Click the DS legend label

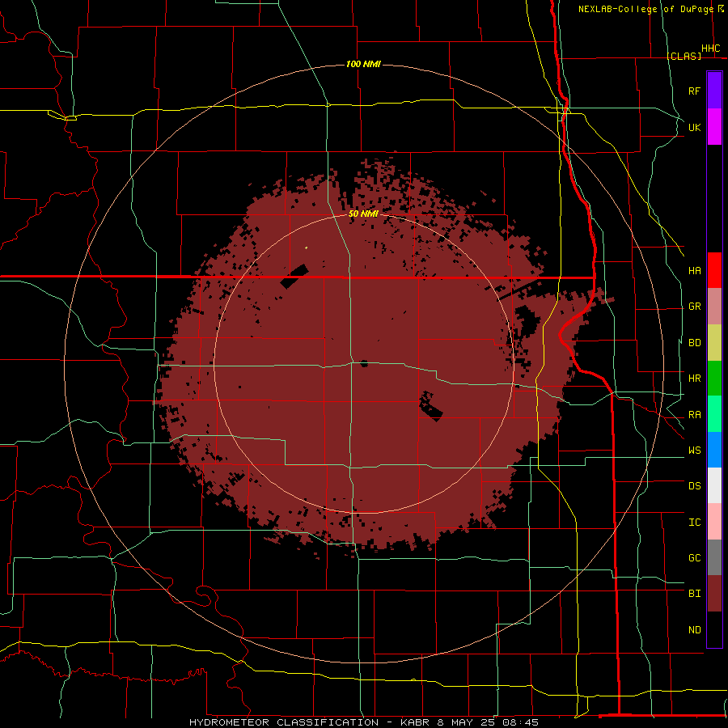pyautogui.click(x=695, y=486)
